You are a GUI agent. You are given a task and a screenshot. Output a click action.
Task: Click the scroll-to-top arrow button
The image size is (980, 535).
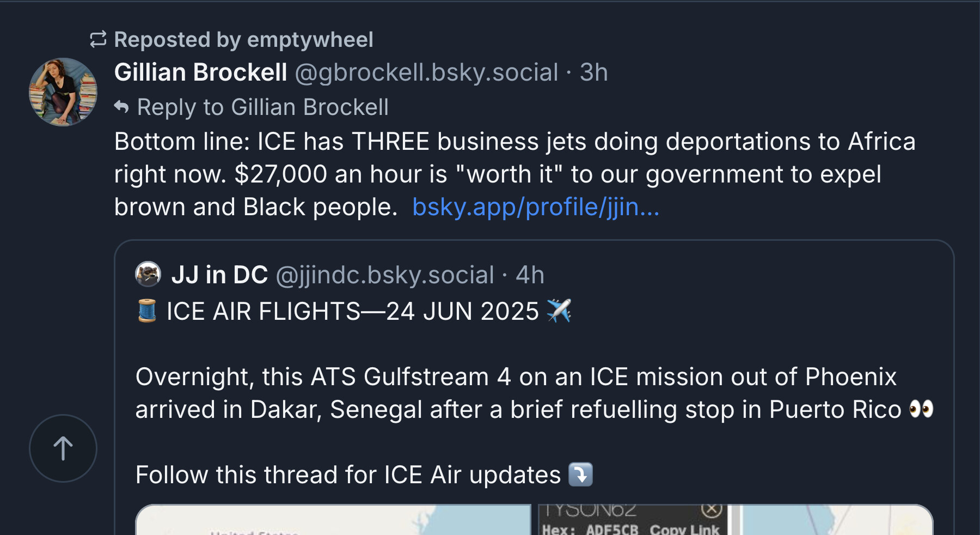pyautogui.click(x=63, y=448)
